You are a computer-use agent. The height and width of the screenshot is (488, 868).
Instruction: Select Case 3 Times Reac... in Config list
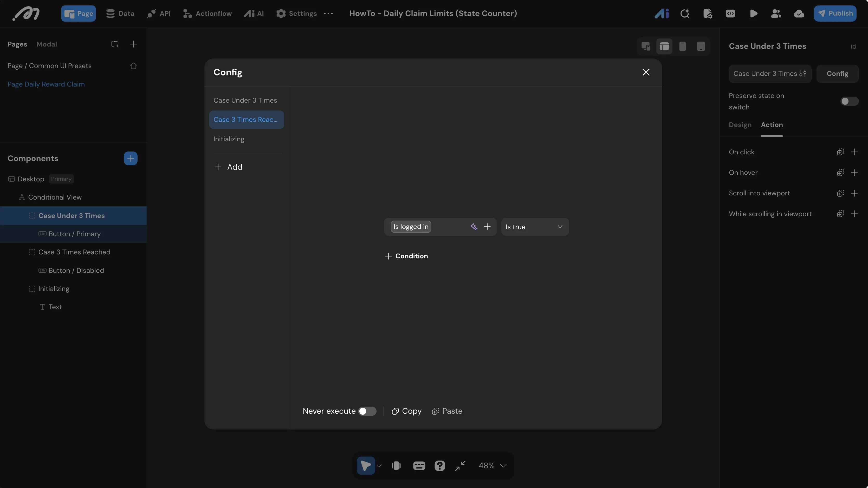246,120
